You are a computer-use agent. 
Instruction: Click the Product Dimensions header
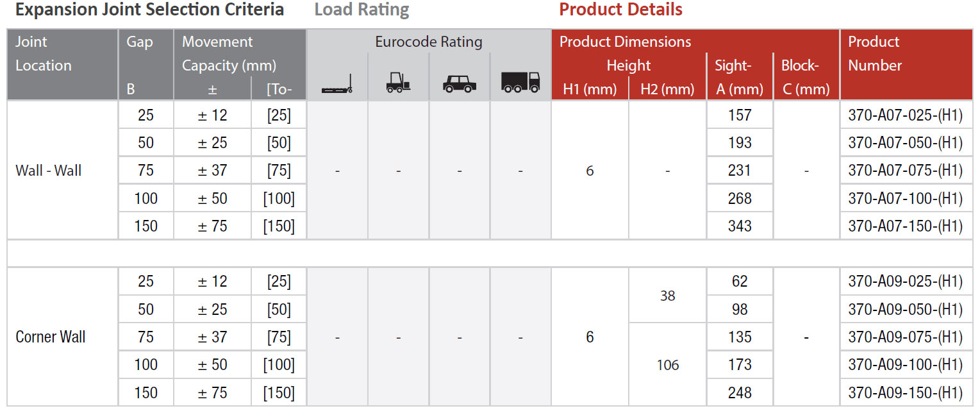pyautogui.click(x=625, y=42)
